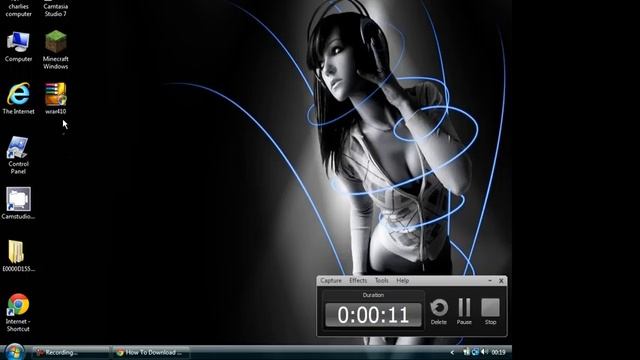
Task: Open the Control Panel shortcut icon
Action: pyautogui.click(x=18, y=155)
